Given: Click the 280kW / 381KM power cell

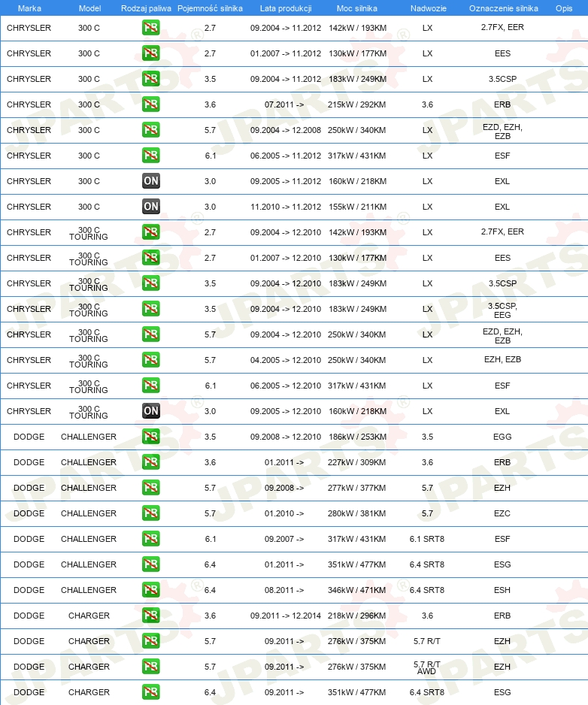Looking at the screenshot, I should (x=356, y=513).
